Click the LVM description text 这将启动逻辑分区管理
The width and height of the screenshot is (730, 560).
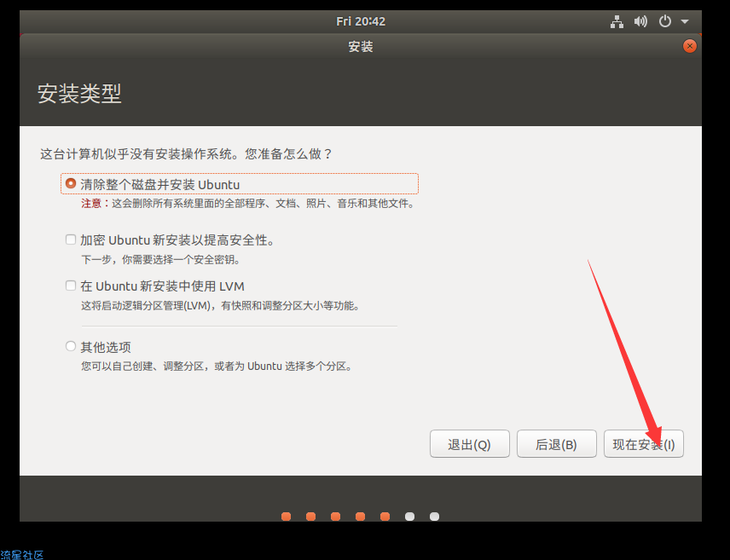click(221, 306)
